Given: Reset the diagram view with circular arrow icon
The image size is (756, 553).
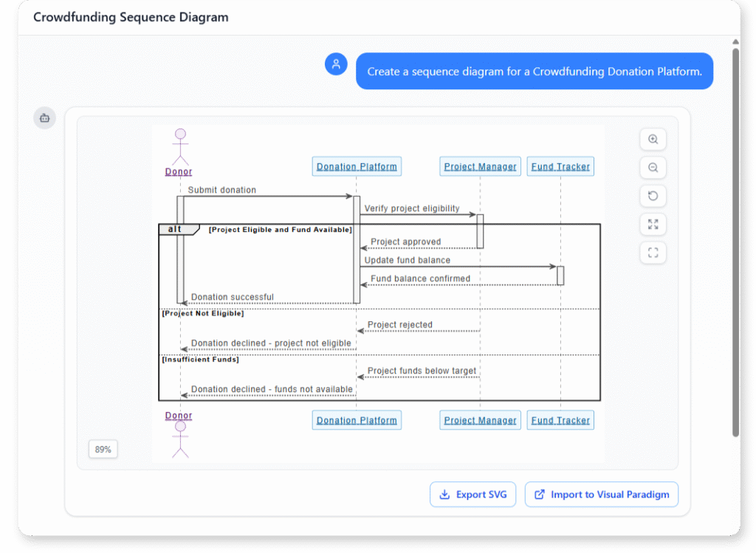Looking at the screenshot, I should [653, 196].
